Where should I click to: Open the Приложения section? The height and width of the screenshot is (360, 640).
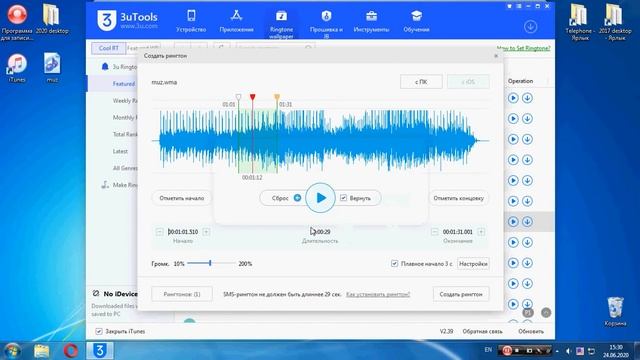coord(236,21)
